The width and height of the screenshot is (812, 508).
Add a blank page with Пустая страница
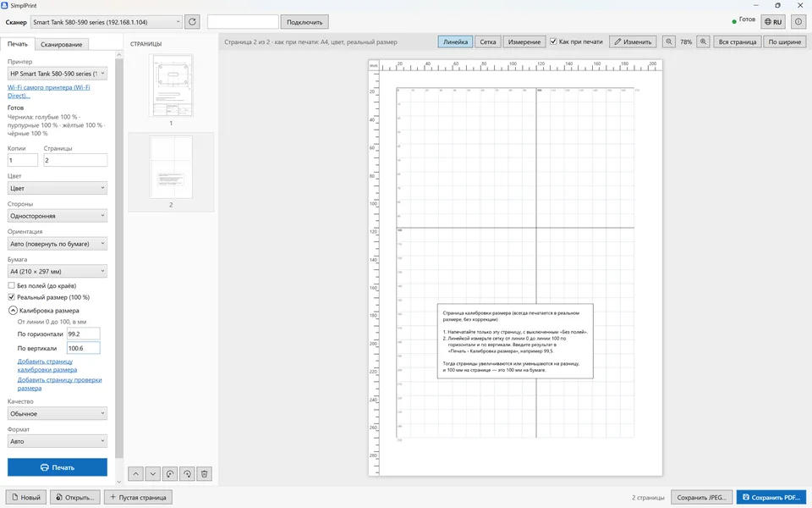tap(138, 497)
